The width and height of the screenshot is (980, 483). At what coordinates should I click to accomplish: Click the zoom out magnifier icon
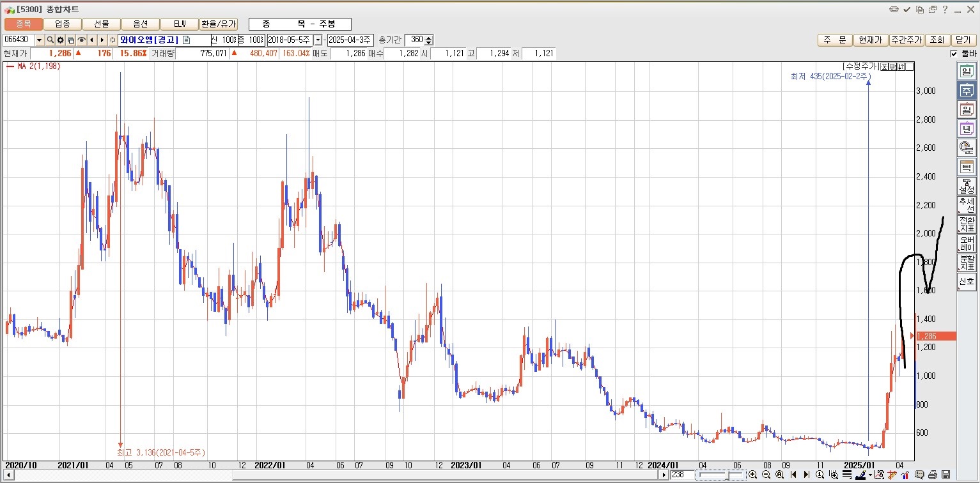[766, 475]
